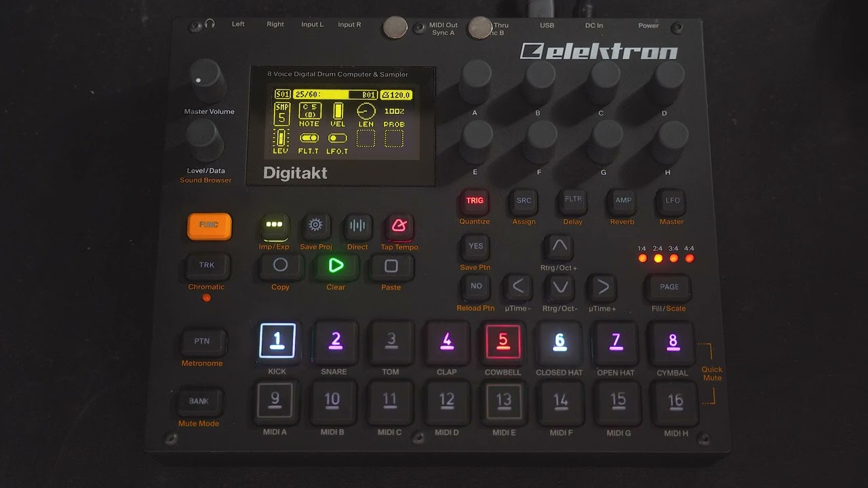Screen dimensions: 868x488
Task: Click data entry knob B
Action: (x=540, y=81)
